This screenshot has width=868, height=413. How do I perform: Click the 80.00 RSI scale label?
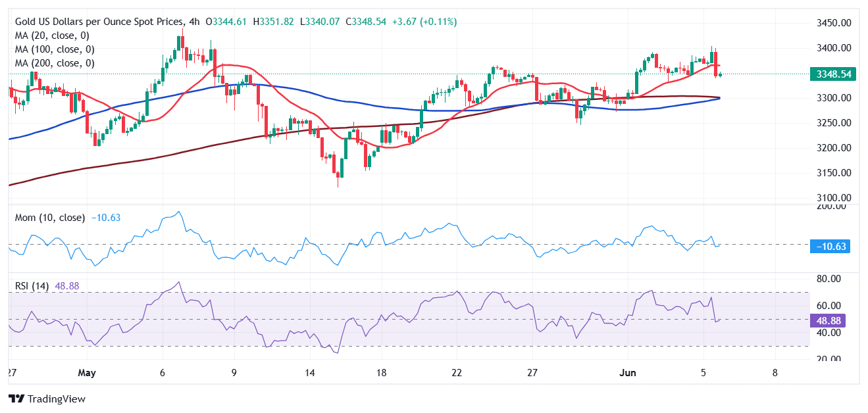click(x=830, y=279)
